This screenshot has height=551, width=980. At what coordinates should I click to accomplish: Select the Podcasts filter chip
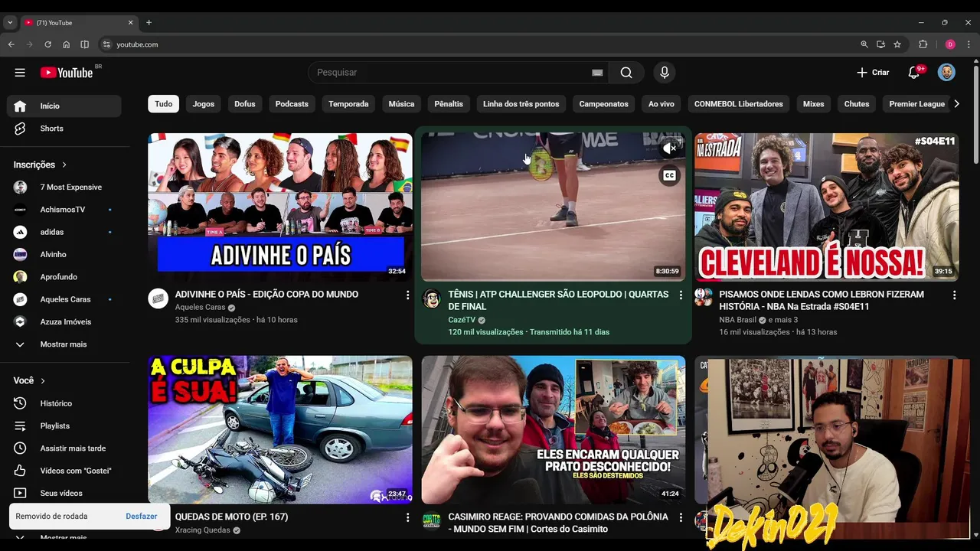pos(292,104)
